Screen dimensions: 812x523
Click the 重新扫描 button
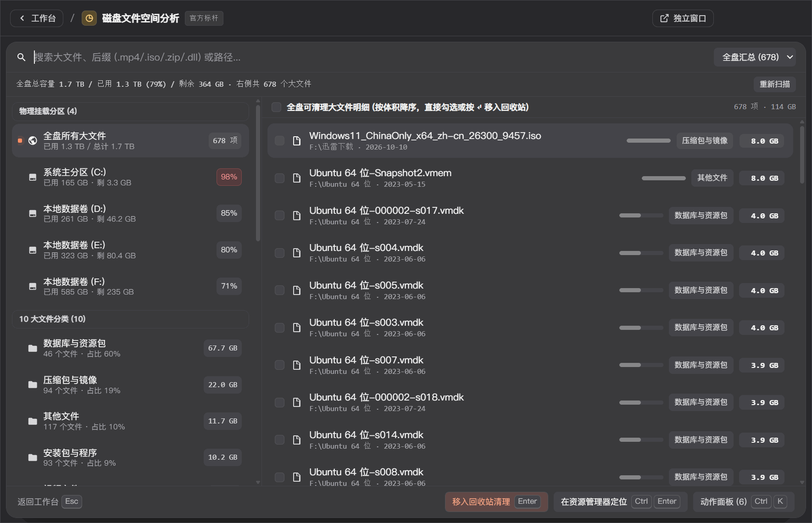point(774,84)
